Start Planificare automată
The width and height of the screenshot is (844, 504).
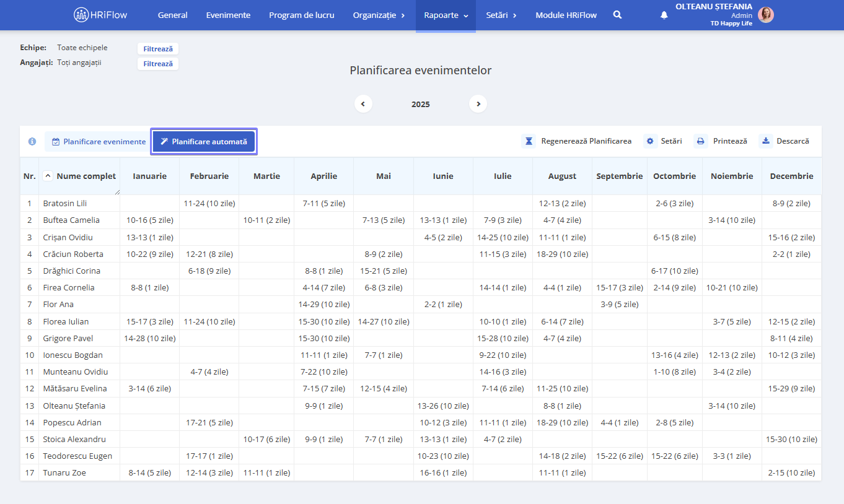coord(204,142)
